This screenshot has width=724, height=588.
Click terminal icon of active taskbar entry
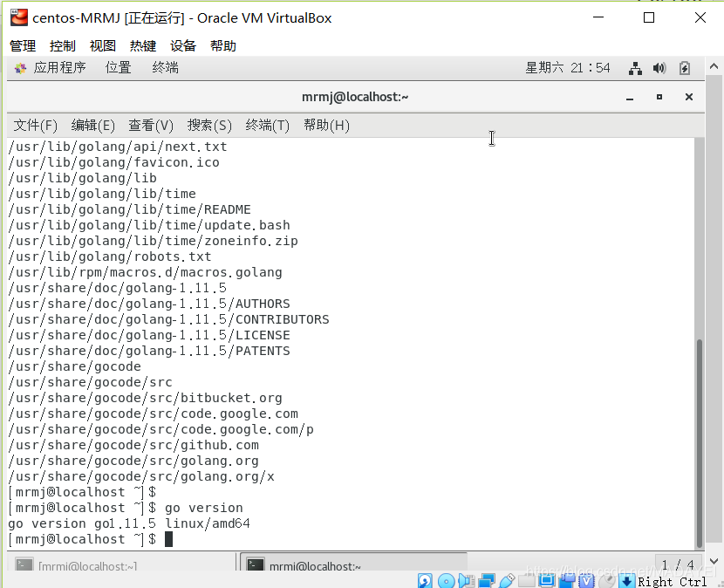coord(256,565)
